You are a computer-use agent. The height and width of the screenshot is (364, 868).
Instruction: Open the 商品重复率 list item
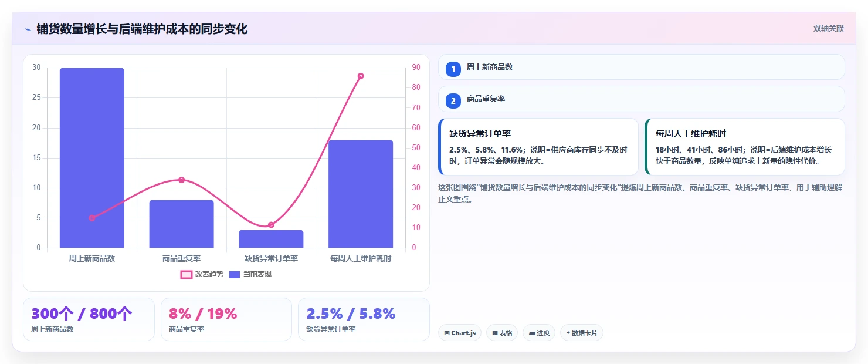point(642,99)
